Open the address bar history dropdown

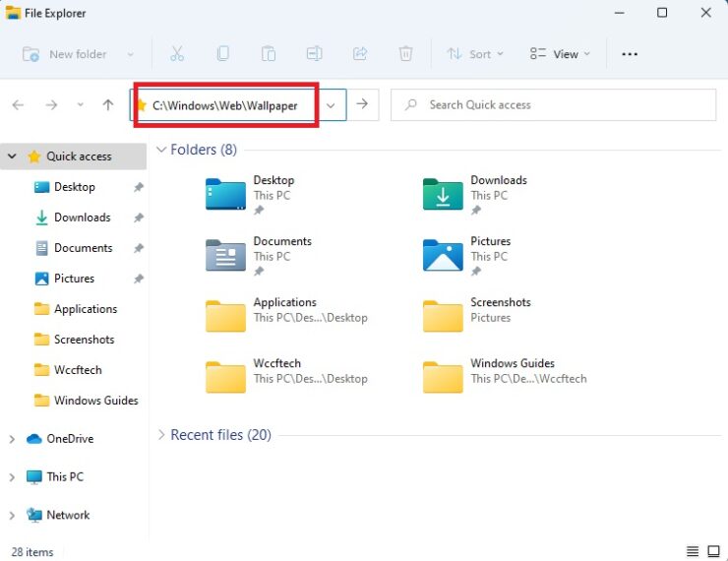[x=331, y=105]
